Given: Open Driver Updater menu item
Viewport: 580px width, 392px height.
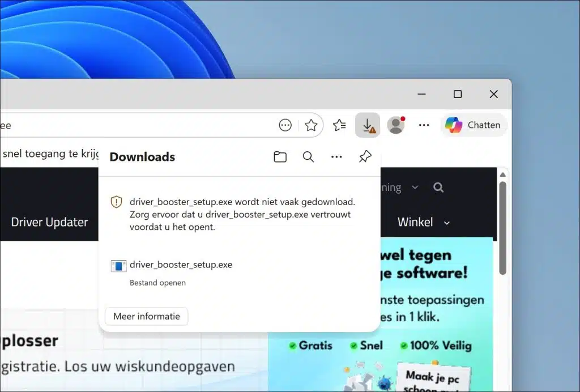Looking at the screenshot, I should 50,222.
